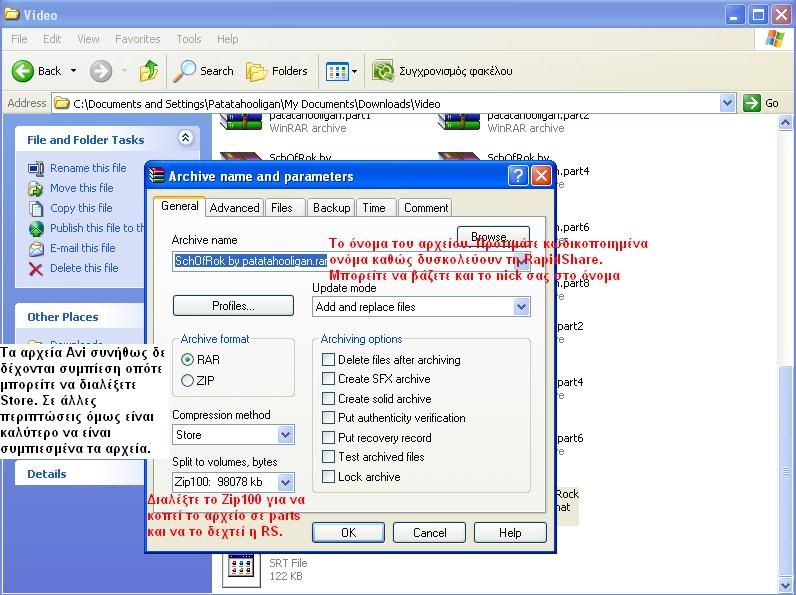The image size is (796, 595).
Task: Click the red X Delete this file icon
Action: point(36,269)
